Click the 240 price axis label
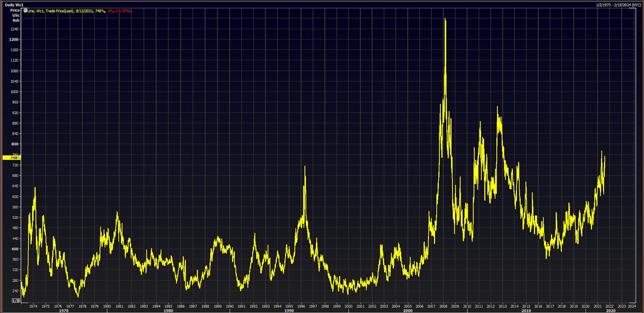Viewport: 644px width, 313px height. [x=15, y=291]
